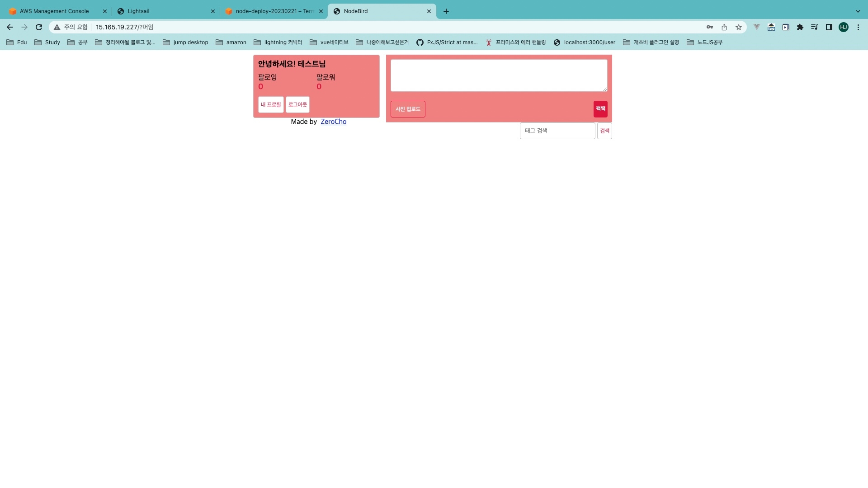Bookmark this page with star icon
The width and height of the screenshot is (868, 488).
(x=739, y=27)
